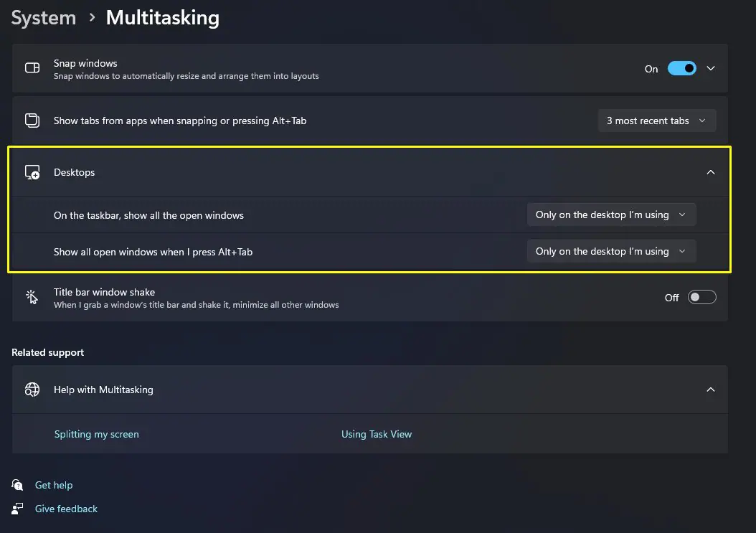Screen dimensions: 756x533
Task: Click the Desktops icon with plus badge
Action: pyautogui.click(x=32, y=172)
